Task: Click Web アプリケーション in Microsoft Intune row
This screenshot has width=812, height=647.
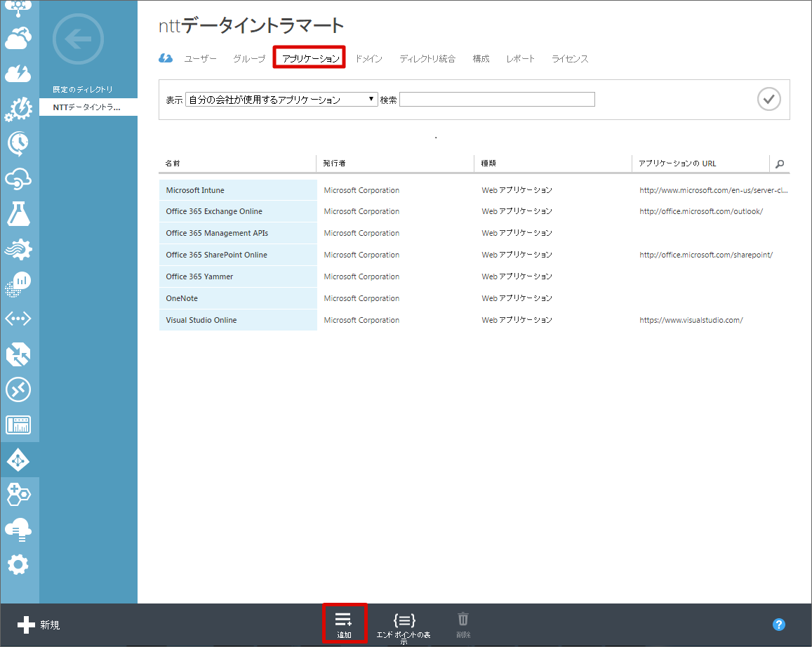Action: 517,190
